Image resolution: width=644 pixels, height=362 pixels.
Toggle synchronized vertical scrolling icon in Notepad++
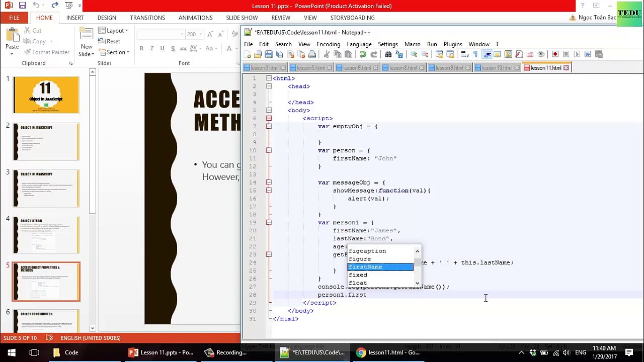(x=439, y=54)
